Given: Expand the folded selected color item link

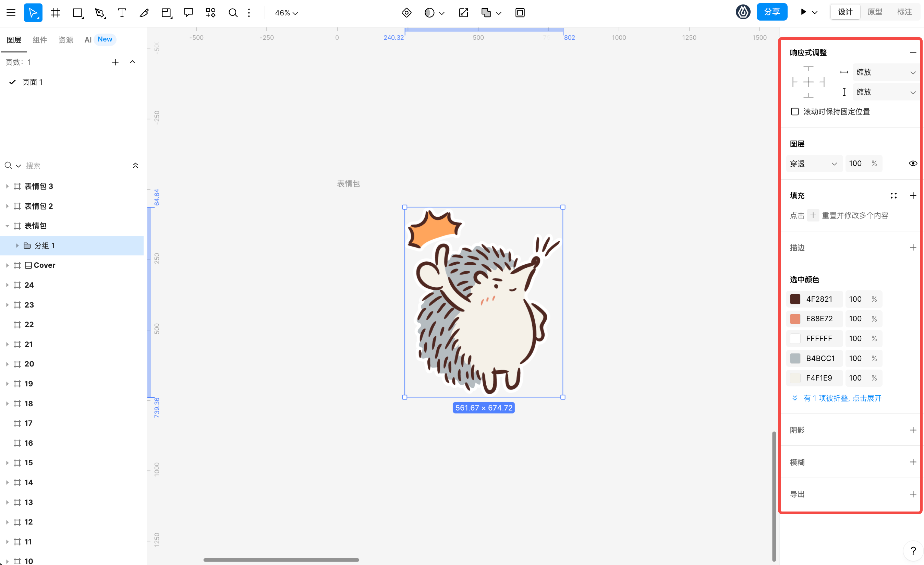Looking at the screenshot, I should point(837,398).
